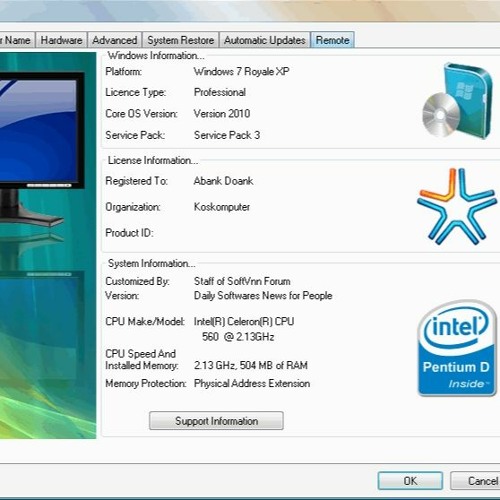Click the 'Memory Protection:' label
Viewport: 500px width, 500px height.
(146, 383)
